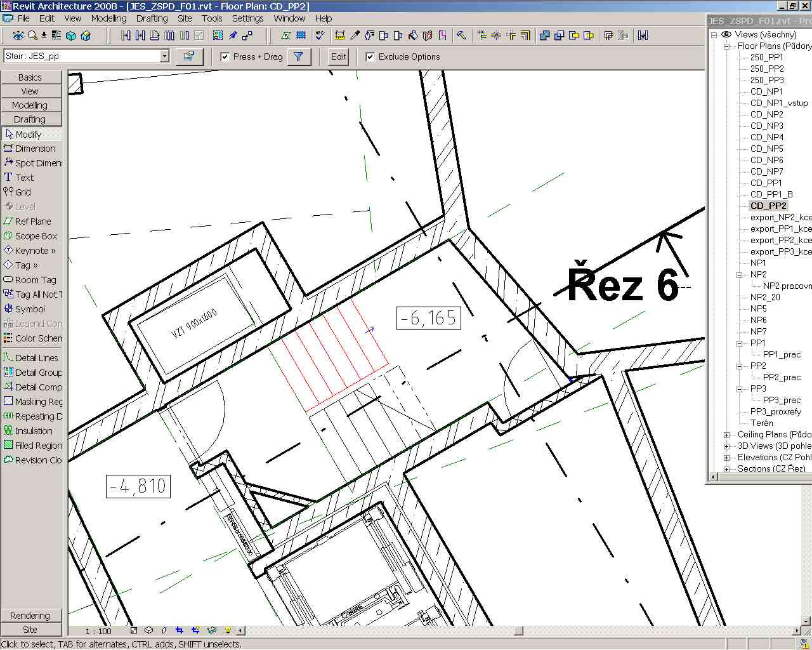Switch to the Modelling design bar tab
This screenshot has height=650, width=812.
point(31,105)
